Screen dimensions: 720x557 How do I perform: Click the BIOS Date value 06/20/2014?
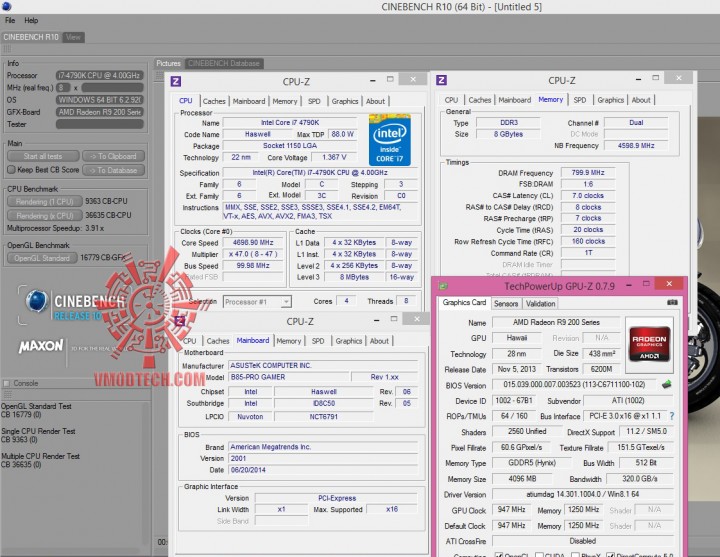(x=323, y=470)
